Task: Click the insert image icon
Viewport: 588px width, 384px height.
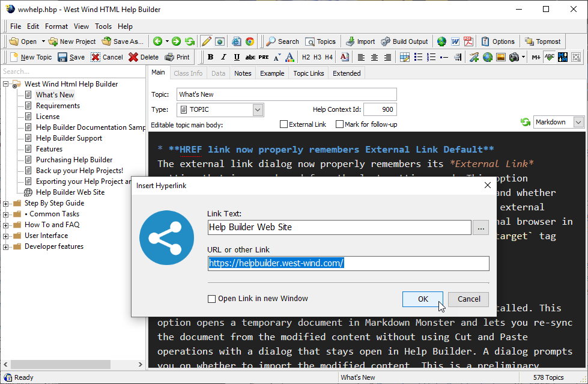Action: pyautogui.click(x=501, y=57)
